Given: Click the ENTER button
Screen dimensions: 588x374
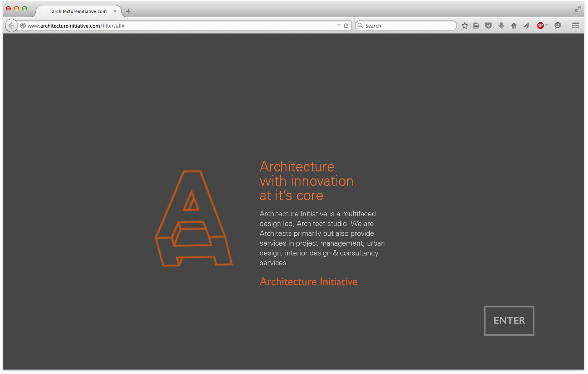Looking at the screenshot, I should coord(509,321).
